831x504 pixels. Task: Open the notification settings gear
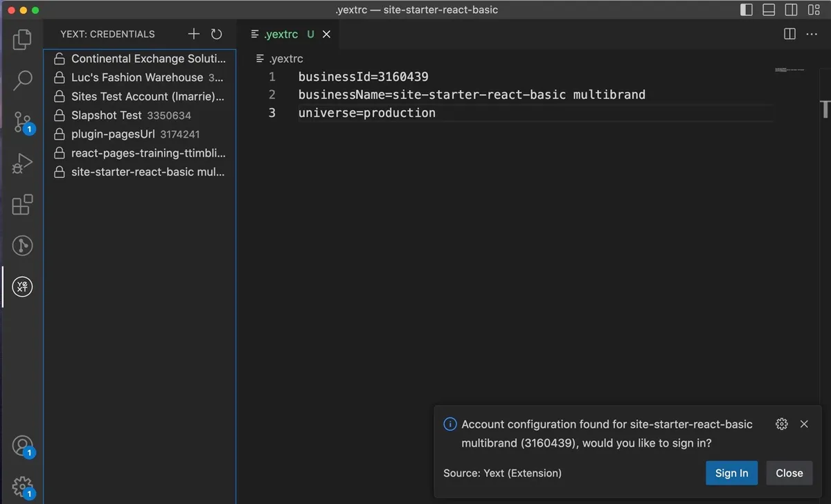(782, 424)
